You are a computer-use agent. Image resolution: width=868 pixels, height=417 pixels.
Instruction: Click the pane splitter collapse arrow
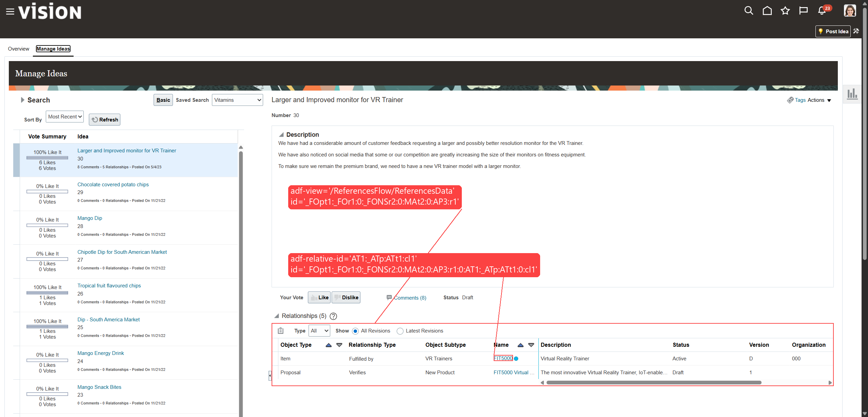270,376
